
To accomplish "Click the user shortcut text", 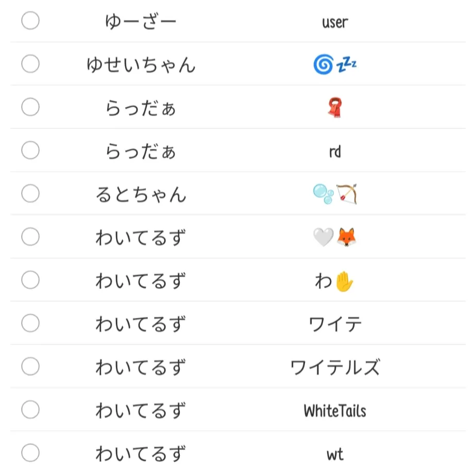I will (x=335, y=22).
